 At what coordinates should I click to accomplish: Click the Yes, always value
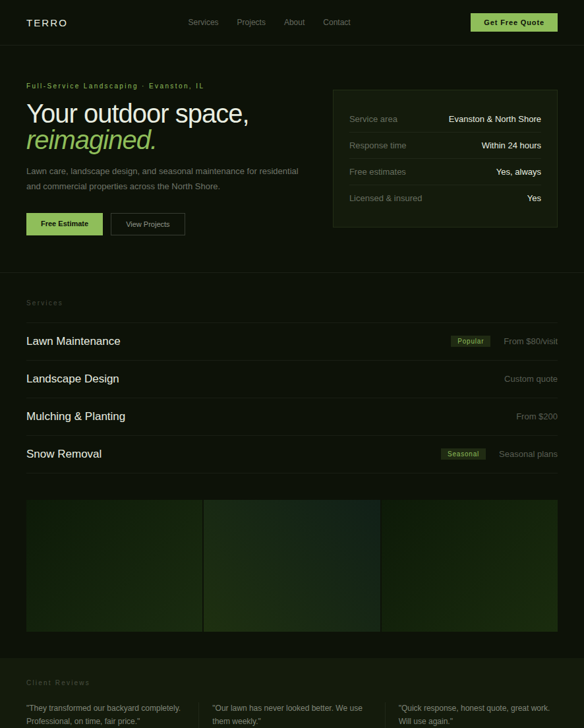(x=519, y=172)
